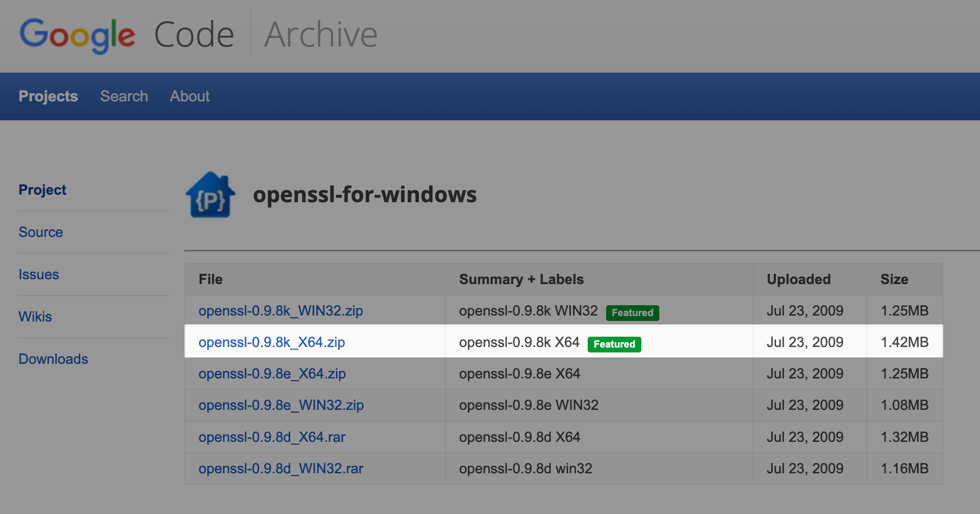Select summary text openssl-0.9.8d win32
The image size is (980, 514).
tap(526, 468)
